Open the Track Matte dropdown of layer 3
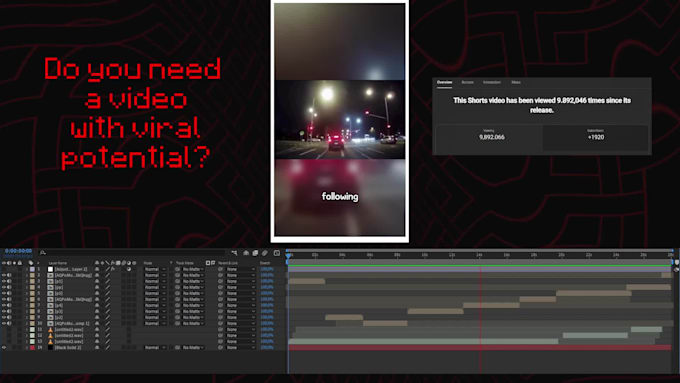Screen dimensions: 680x383 (x=193, y=281)
